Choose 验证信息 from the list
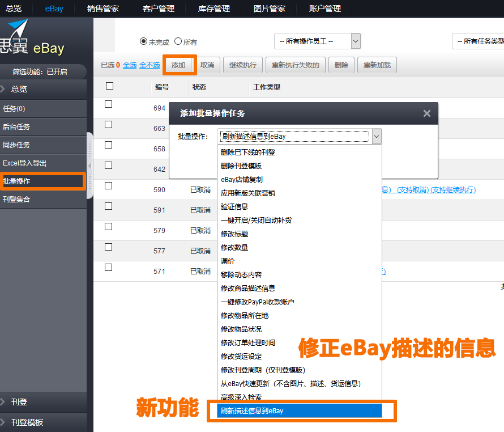Screen dimensions: 504x432 click(300, 207)
